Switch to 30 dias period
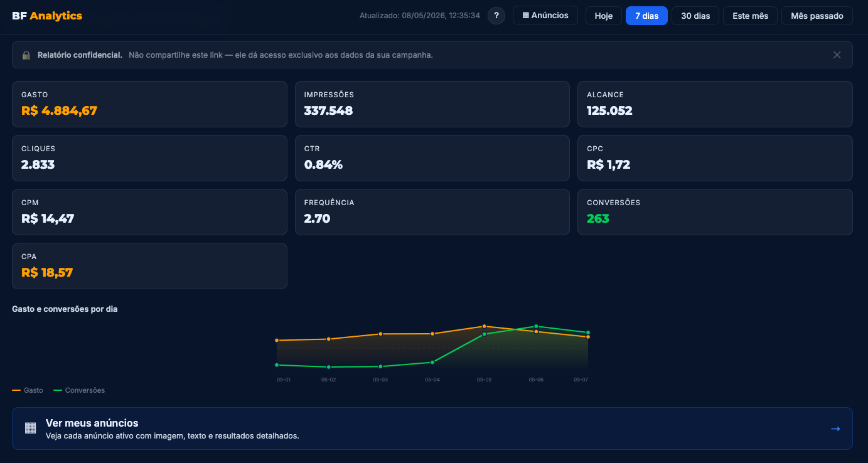 [695, 16]
